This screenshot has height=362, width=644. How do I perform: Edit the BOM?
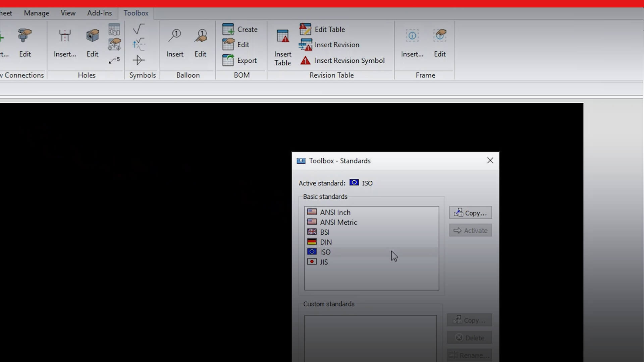coord(236,45)
